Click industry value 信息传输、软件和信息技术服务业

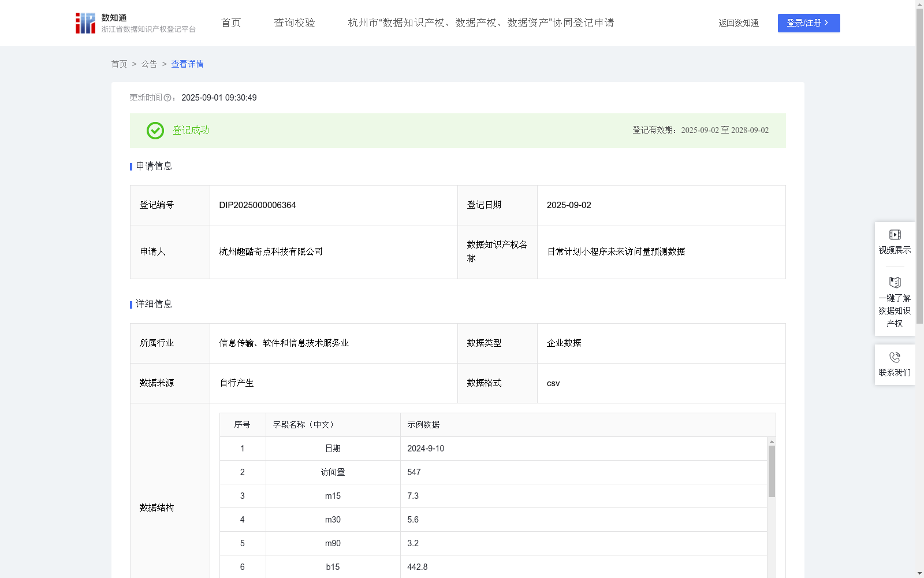coord(284,343)
